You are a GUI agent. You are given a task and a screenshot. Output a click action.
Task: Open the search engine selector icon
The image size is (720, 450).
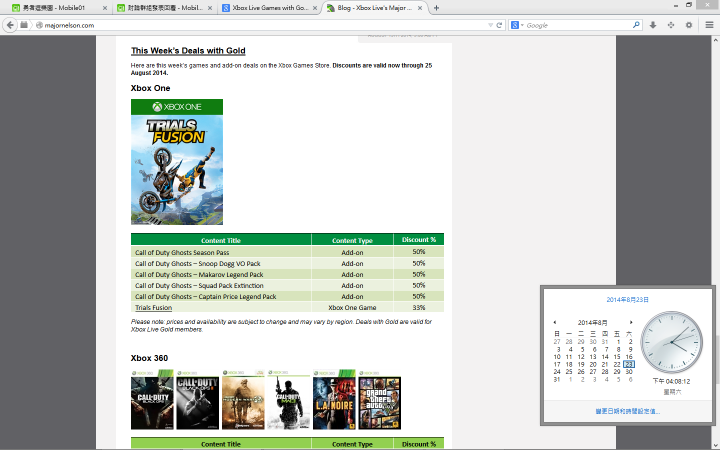pyautogui.click(x=517, y=25)
